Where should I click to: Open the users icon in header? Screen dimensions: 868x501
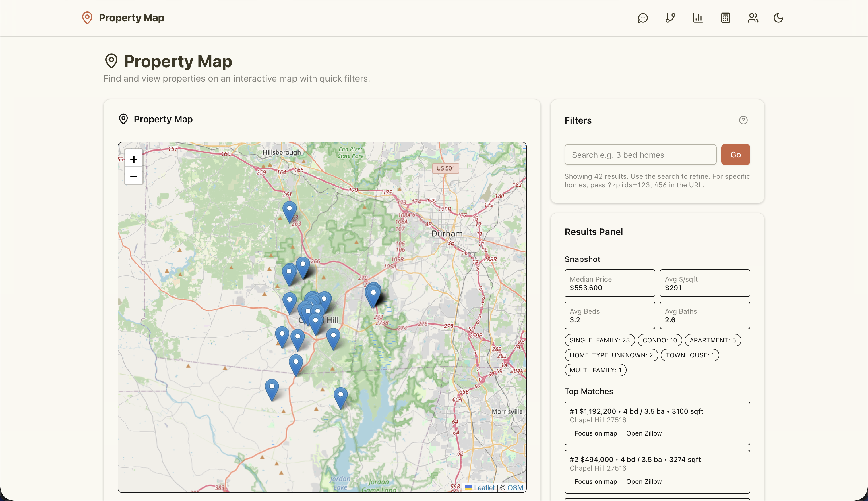click(753, 18)
